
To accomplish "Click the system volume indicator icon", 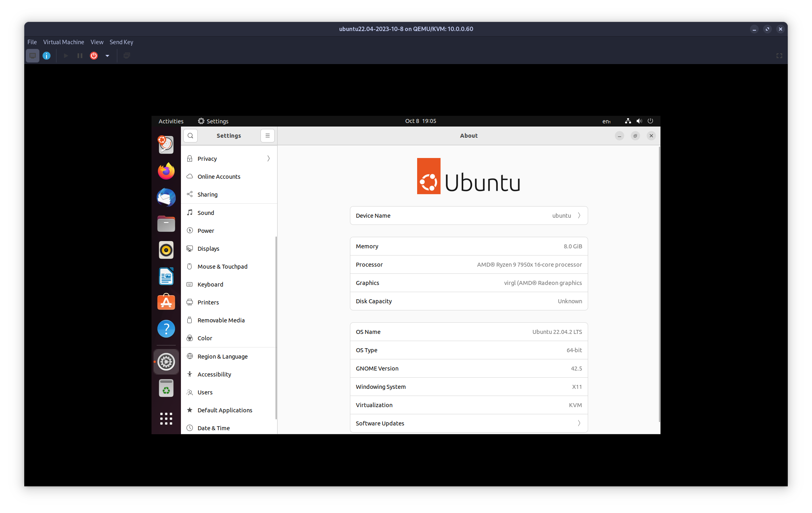I will 639,121.
